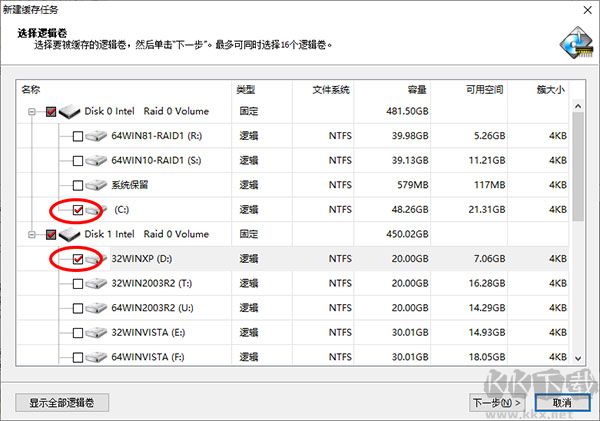Click the 32WIN2003R2 (T:) volume icon

(96, 284)
